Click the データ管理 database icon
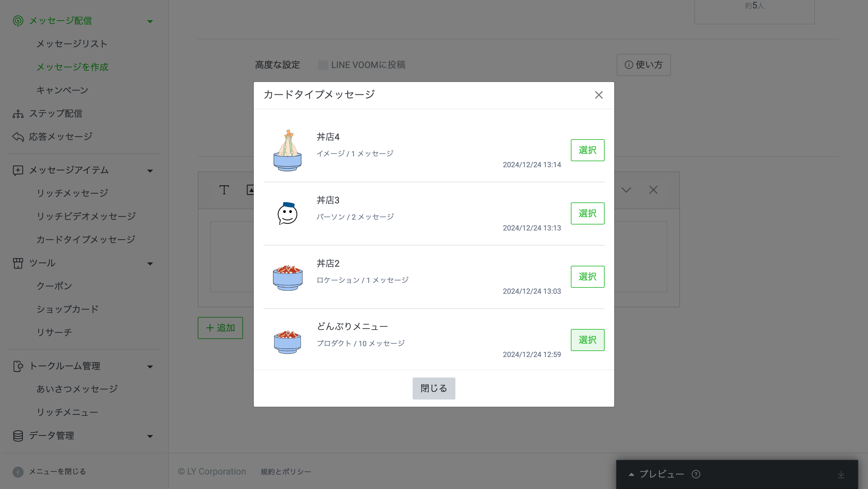This screenshot has width=868, height=489. tap(18, 436)
